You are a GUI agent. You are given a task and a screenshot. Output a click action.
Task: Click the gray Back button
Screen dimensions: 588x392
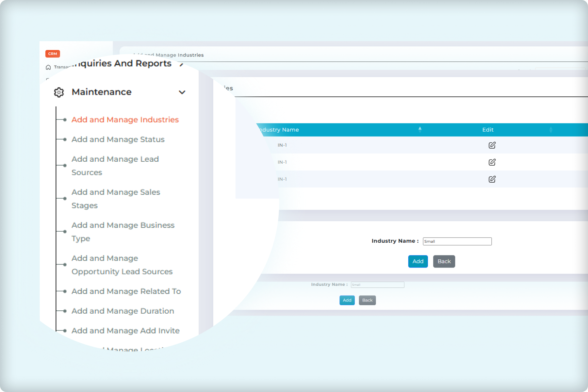pyautogui.click(x=444, y=261)
